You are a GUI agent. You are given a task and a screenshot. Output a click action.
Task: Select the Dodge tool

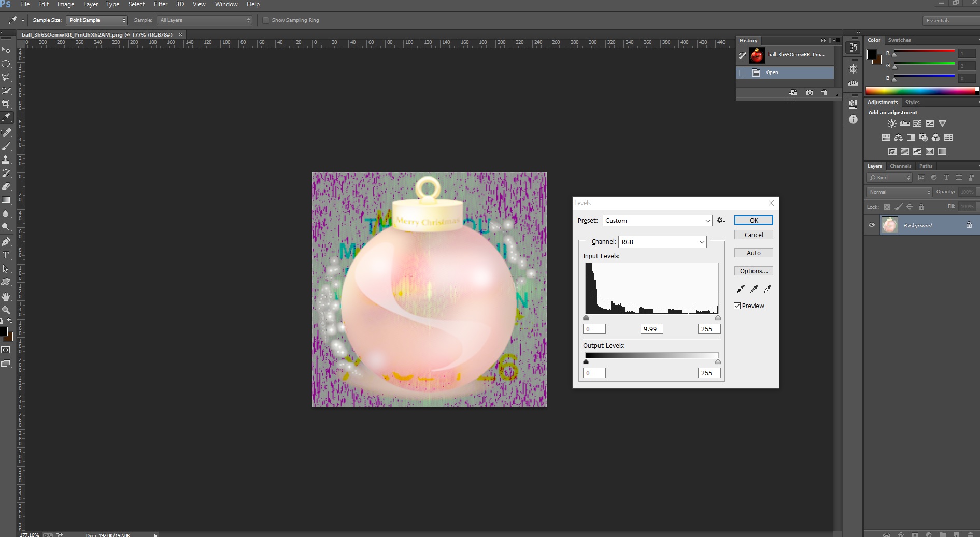click(6, 227)
